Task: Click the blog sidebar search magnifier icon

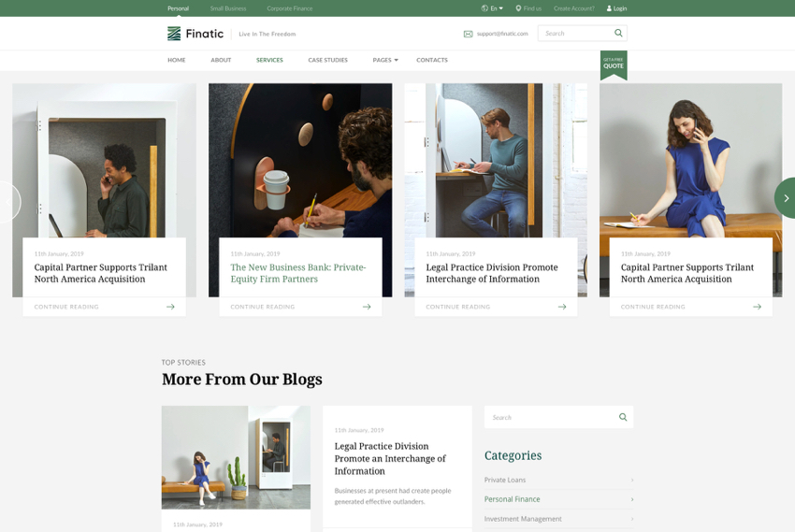Action: point(623,417)
